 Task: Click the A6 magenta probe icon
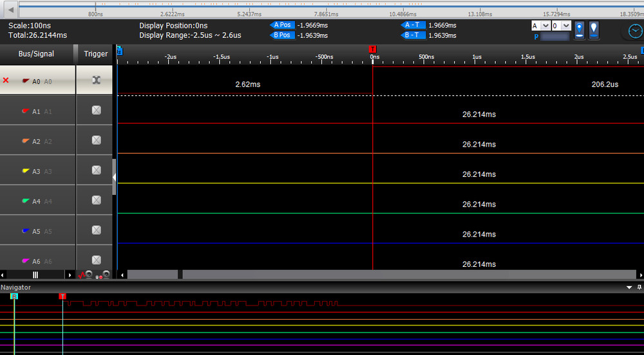26,260
